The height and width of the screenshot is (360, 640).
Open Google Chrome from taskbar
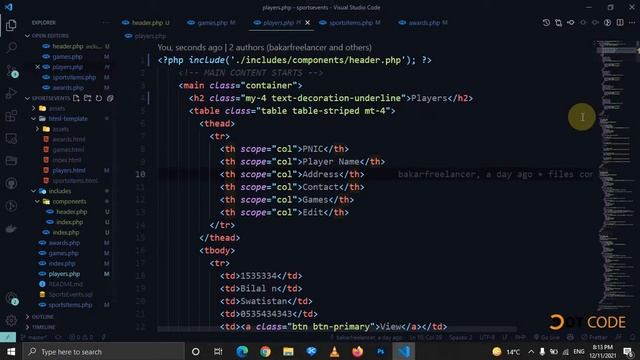(x=265, y=351)
